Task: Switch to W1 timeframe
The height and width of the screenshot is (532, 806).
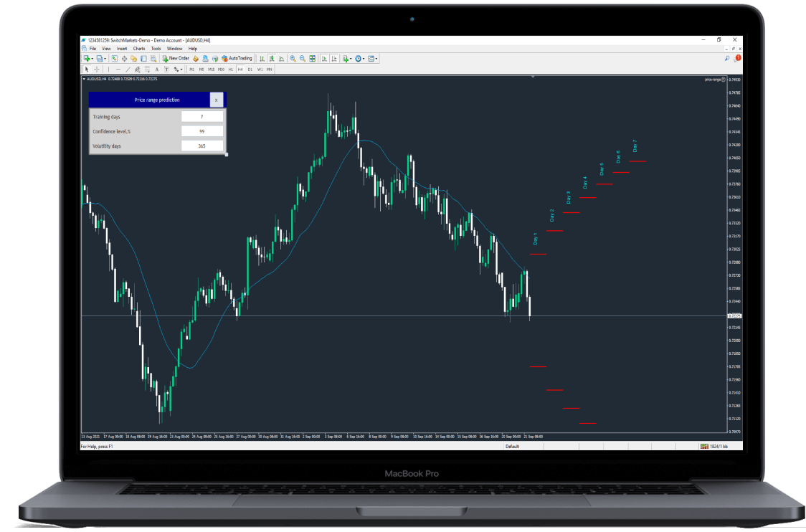Action: tap(260, 70)
